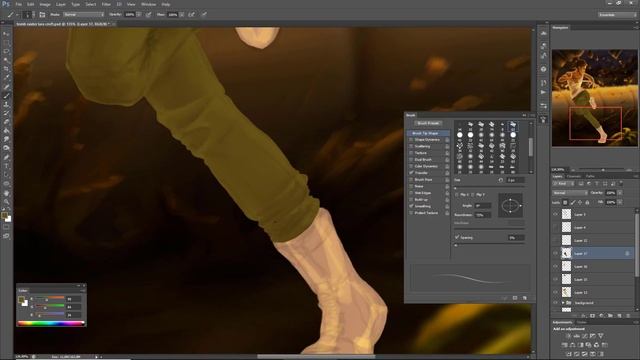Open the Essentials workspace dropdown
The height and width of the screenshot is (360, 640).
tap(617, 14)
